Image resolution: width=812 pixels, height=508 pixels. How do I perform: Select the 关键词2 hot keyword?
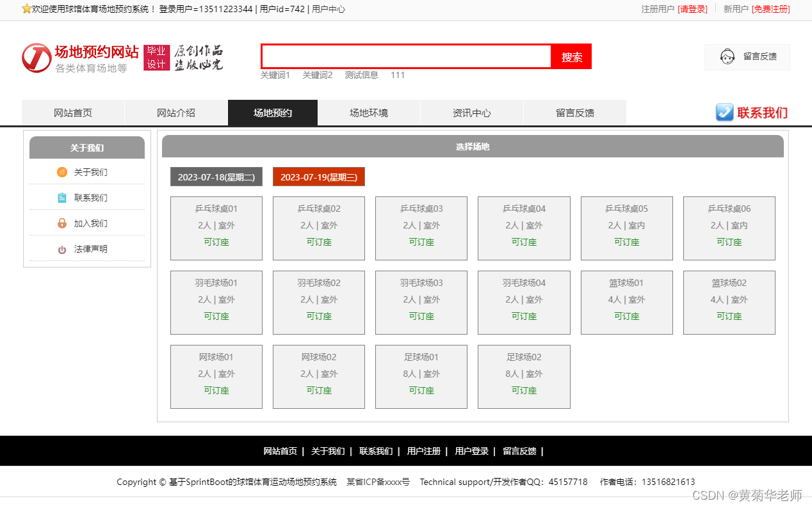(318, 75)
